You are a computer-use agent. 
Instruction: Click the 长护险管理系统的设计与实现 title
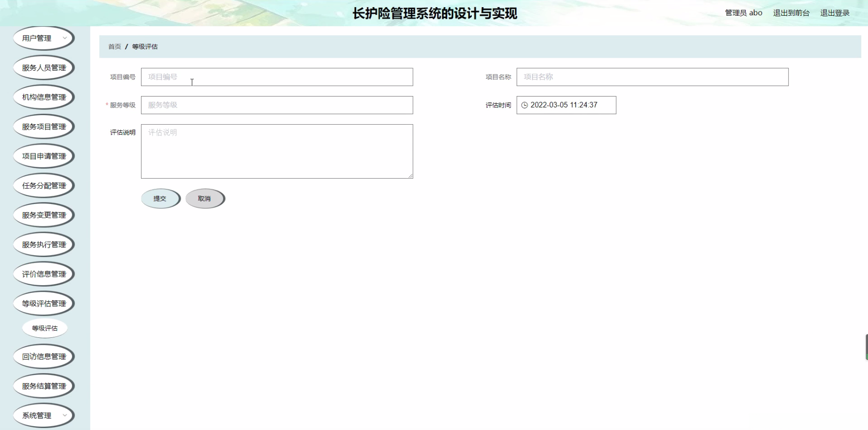(434, 13)
